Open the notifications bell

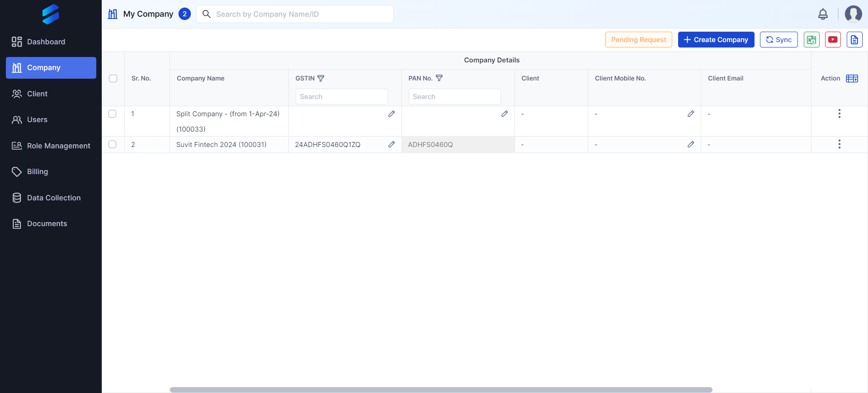[x=823, y=14]
